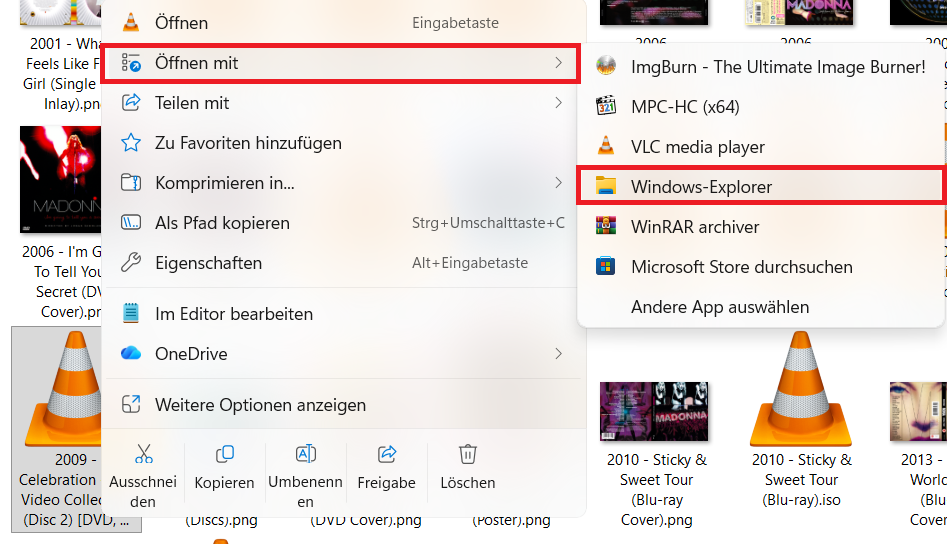Click the Freigabe share icon
This screenshot has width=947, height=544.
pos(387,454)
